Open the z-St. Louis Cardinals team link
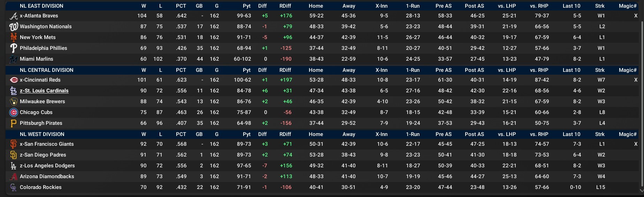The height and width of the screenshot is (197, 644). click(x=44, y=91)
